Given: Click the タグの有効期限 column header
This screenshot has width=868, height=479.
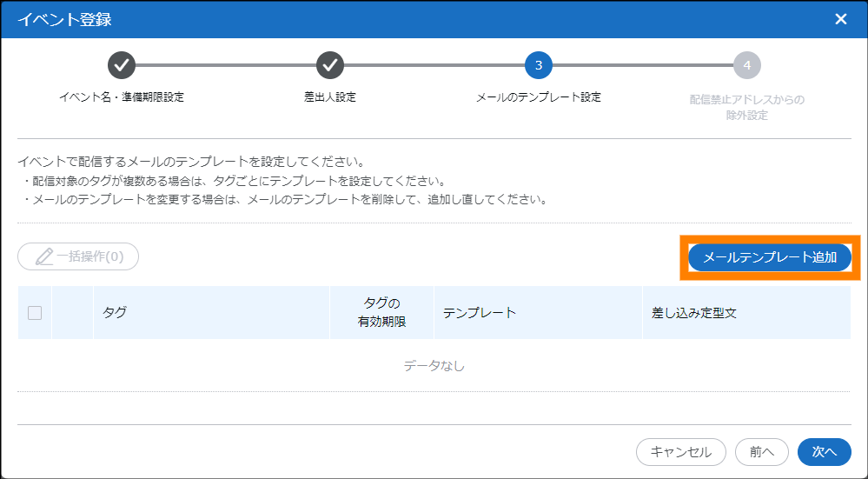Looking at the screenshot, I should click(x=381, y=312).
